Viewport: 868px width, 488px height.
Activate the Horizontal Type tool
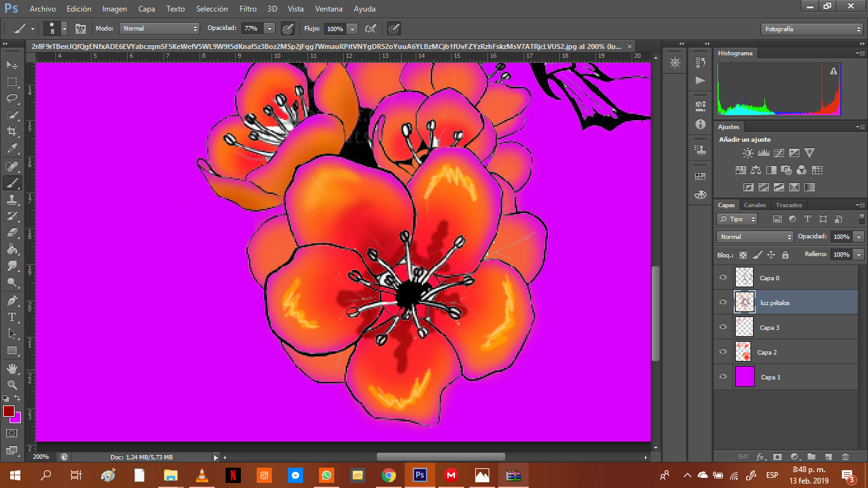point(12,316)
